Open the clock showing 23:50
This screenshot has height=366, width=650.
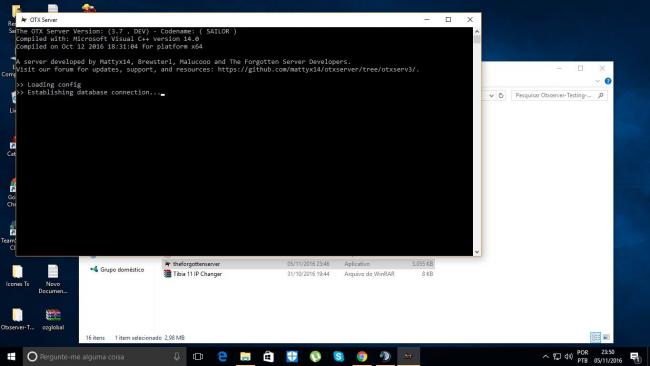pyautogui.click(x=608, y=356)
